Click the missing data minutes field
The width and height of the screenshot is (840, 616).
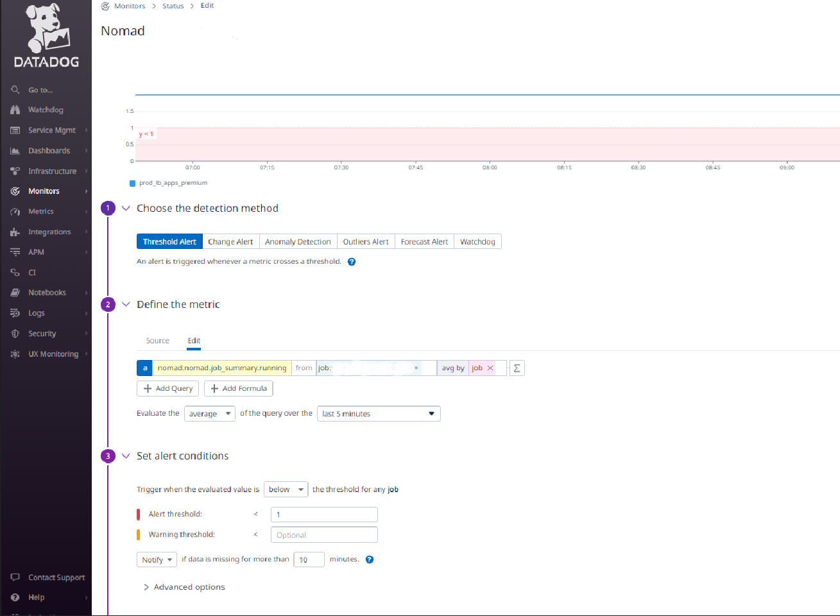(x=309, y=560)
